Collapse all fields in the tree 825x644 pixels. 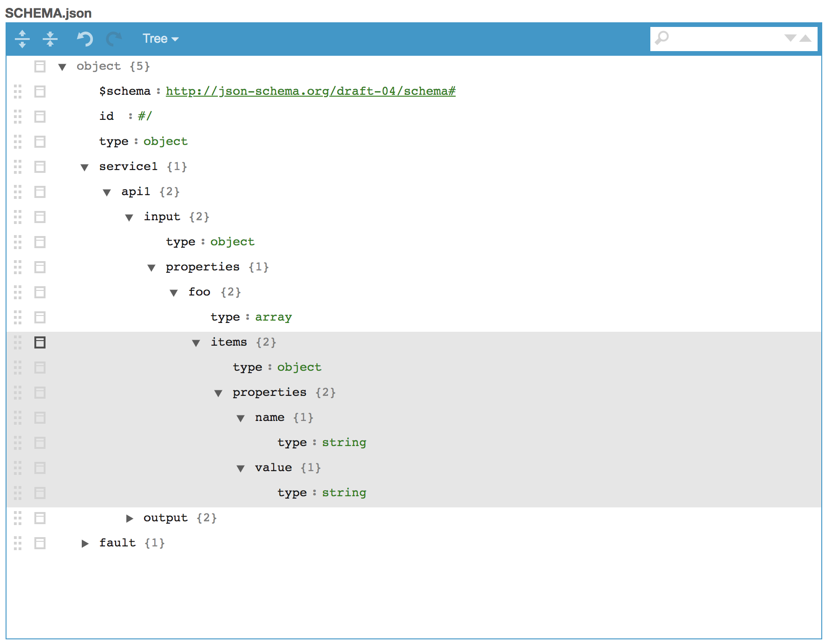tap(50, 39)
